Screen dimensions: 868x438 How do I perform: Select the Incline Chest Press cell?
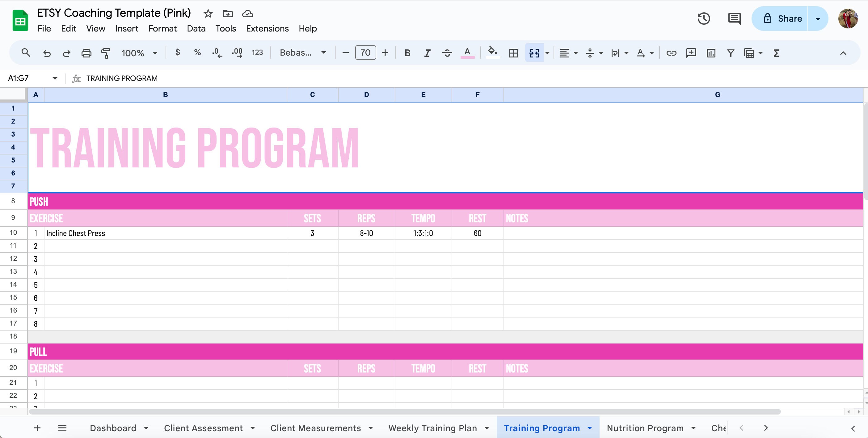(x=166, y=233)
